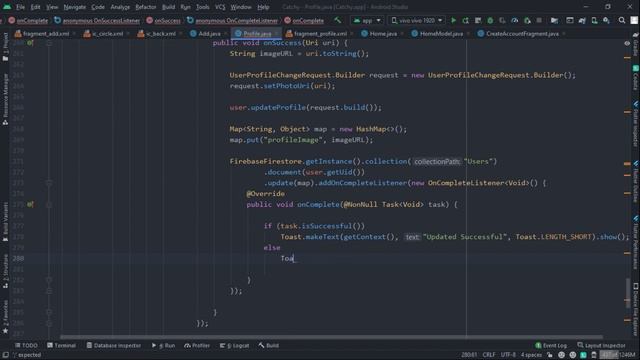Screen dimensions: 640x360
Task: Open Device File Explorer right side panel
Action: tap(636, 310)
